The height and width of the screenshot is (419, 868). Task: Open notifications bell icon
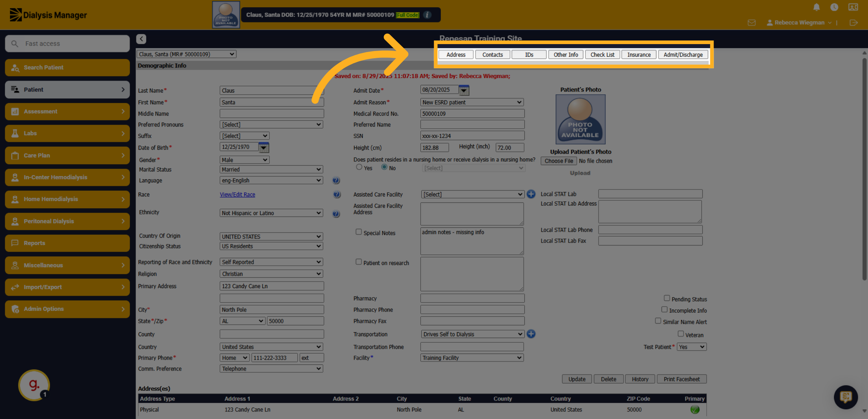[x=816, y=7]
